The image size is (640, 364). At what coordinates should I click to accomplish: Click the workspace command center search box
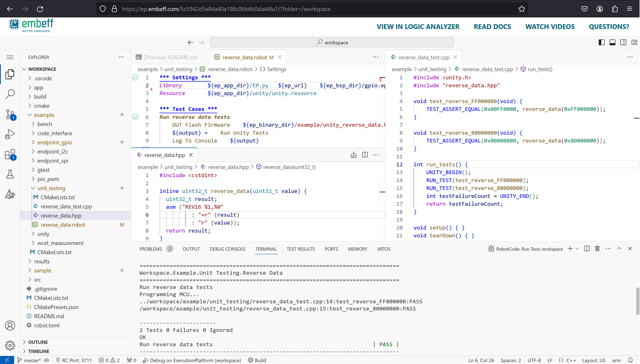(331, 42)
